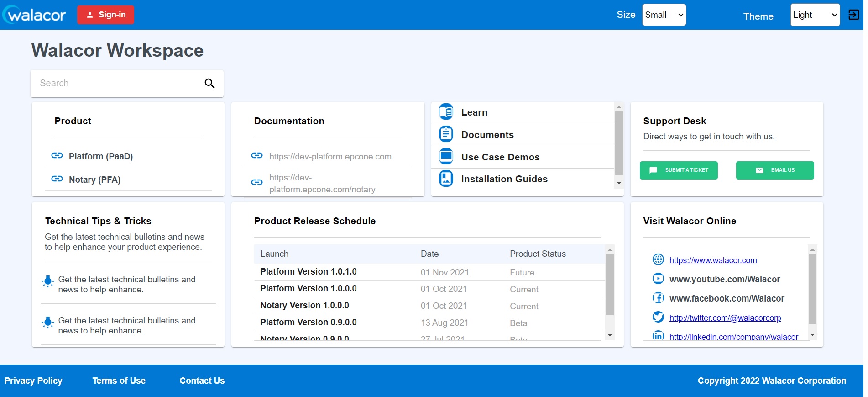Select the Installation Guides item
This screenshot has height=397, width=868.
pos(523,179)
